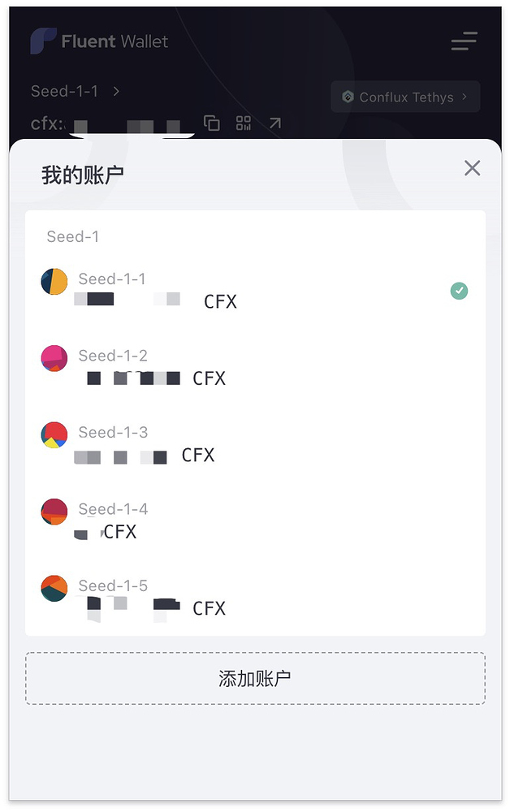
Task: Click the green checkmark on Seed-1-1
Action: 459,290
